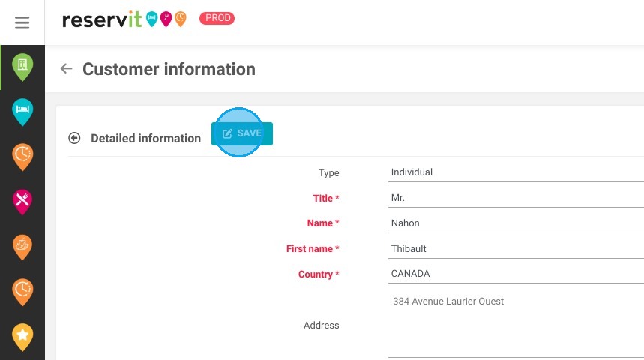Click the Name field containing Nahon
The height and width of the screenshot is (360, 644).
click(516, 223)
